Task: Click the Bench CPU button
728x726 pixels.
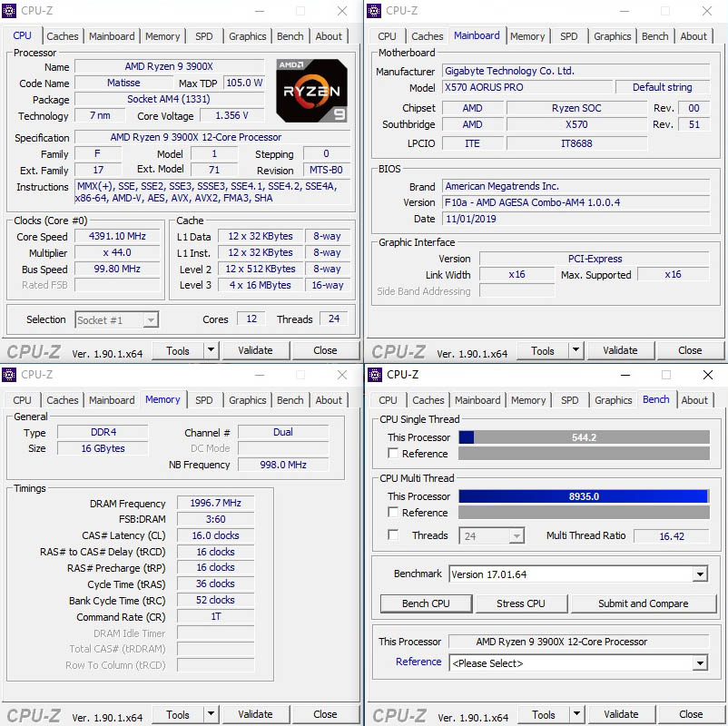Action: tap(426, 603)
